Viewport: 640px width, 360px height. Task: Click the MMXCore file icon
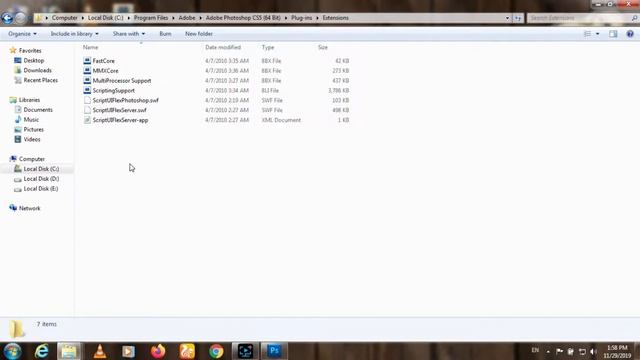(x=87, y=70)
